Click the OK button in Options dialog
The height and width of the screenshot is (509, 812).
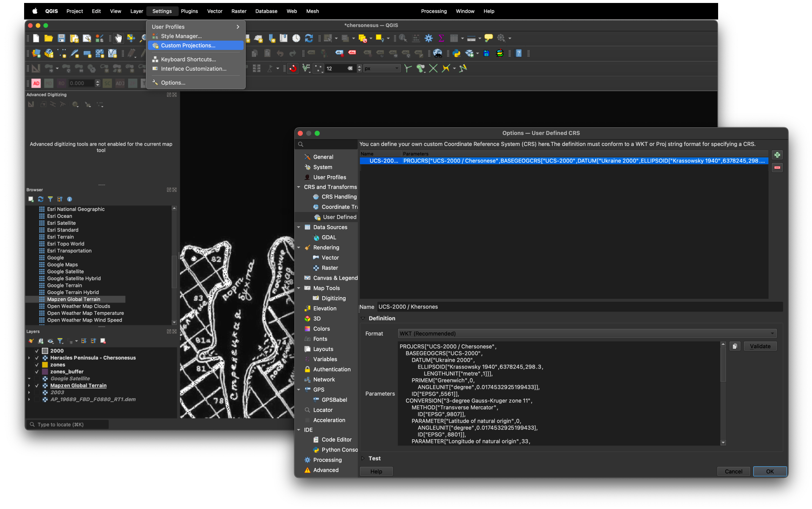point(770,471)
